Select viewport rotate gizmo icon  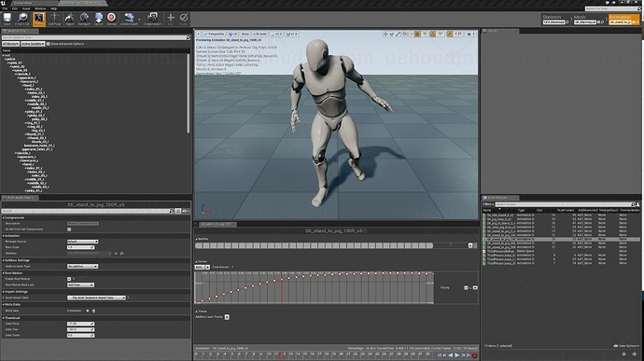[391, 35]
